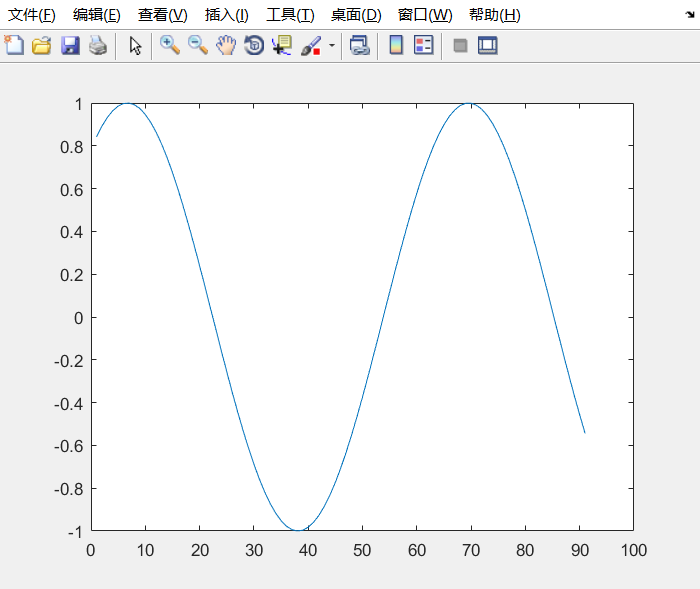Click the New Figure icon
The height and width of the screenshot is (589, 700).
tap(14, 45)
